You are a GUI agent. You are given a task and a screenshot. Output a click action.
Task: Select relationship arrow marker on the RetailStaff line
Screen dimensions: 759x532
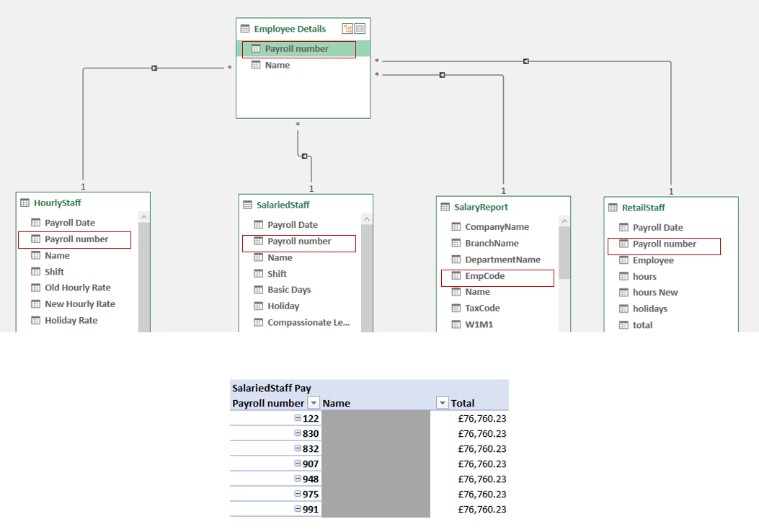[525, 61]
